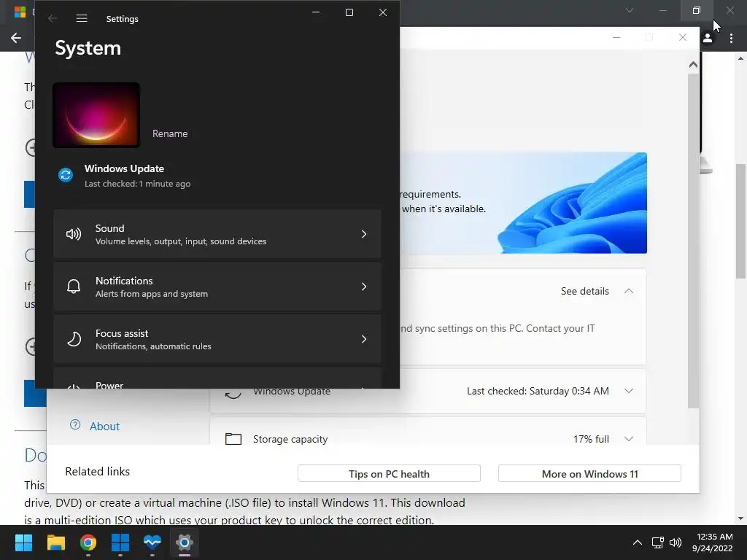This screenshot has width=747, height=560.
Task: Click the About question mark icon
Action: coord(75,425)
